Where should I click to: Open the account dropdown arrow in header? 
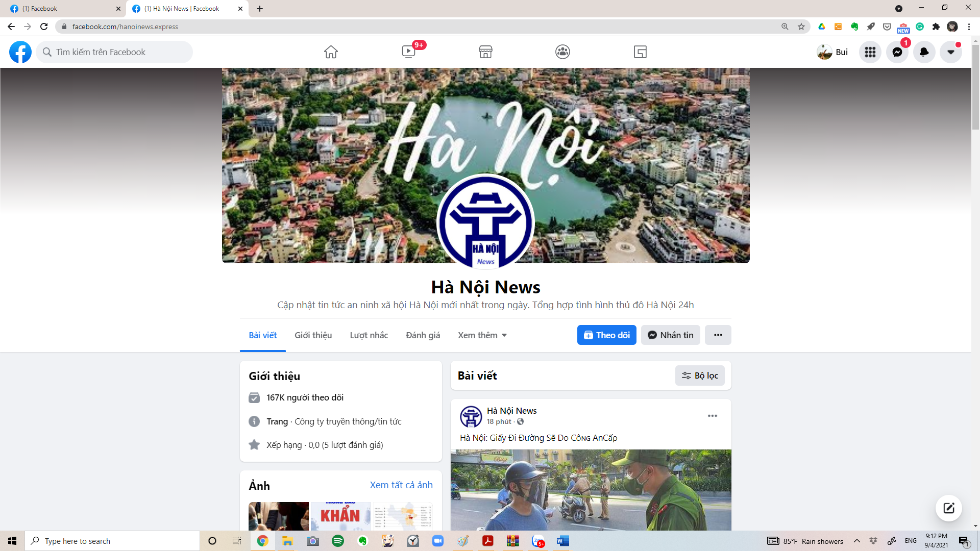click(951, 52)
